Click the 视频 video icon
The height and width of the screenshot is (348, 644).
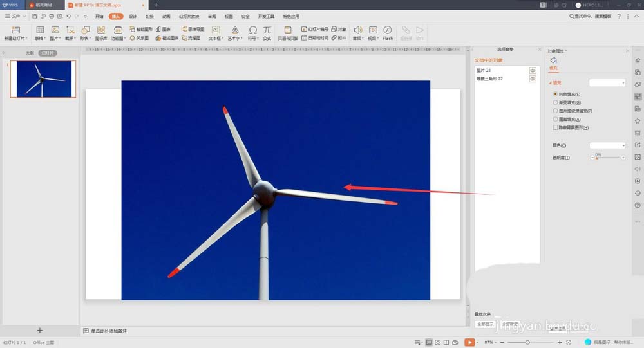click(373, 30)
